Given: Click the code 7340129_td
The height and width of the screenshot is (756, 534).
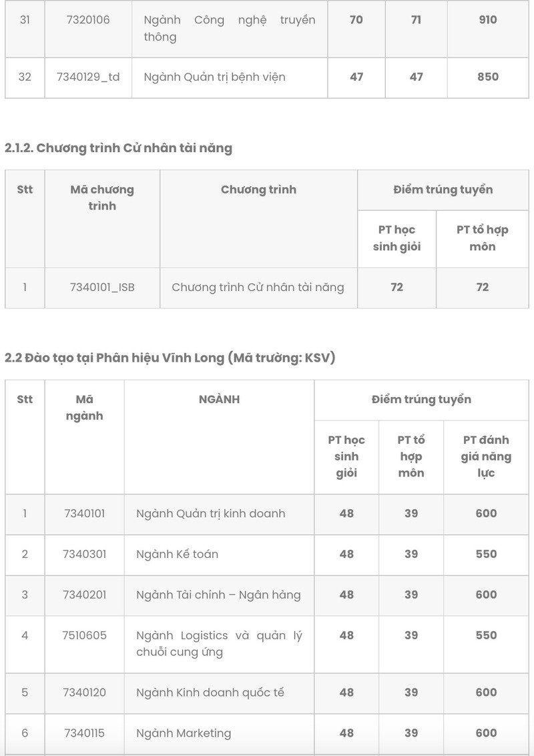Looking at the screenshot, I should tap(88, 77).
